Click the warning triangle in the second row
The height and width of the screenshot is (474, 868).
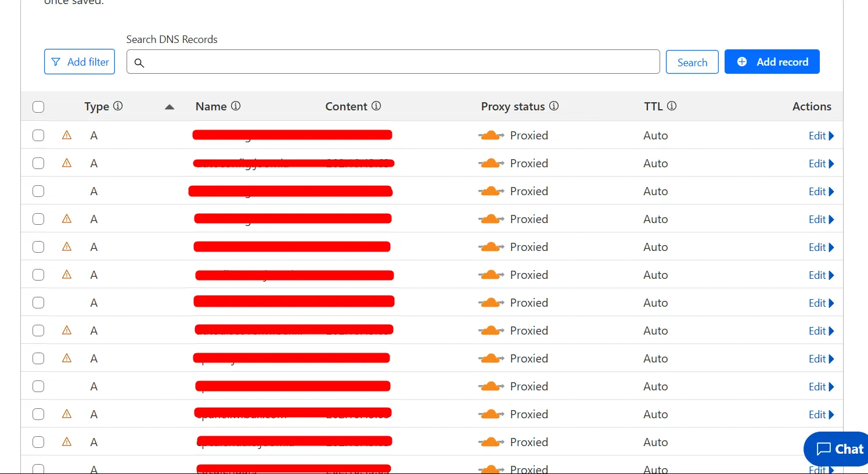click(x=67, y=163)
